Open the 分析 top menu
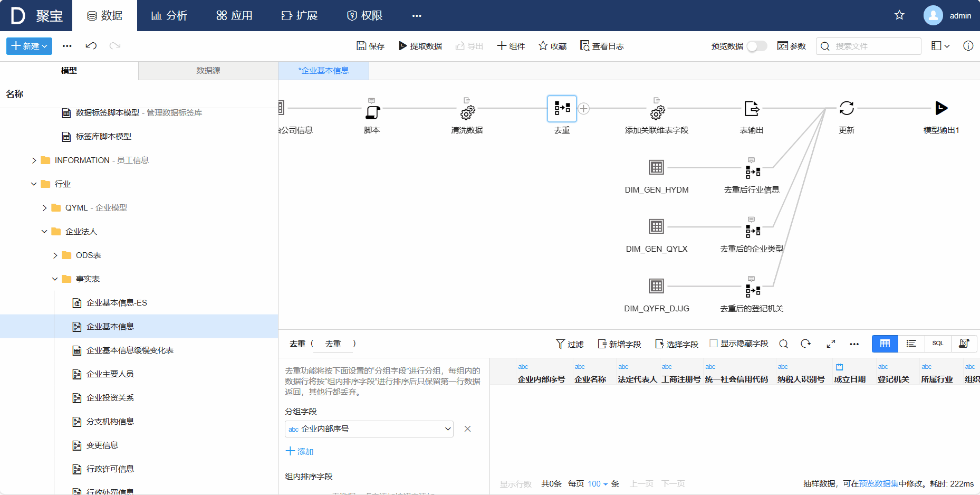Image resolution: width=980 pixels, height=495 pixels. [x=169, y=16]
